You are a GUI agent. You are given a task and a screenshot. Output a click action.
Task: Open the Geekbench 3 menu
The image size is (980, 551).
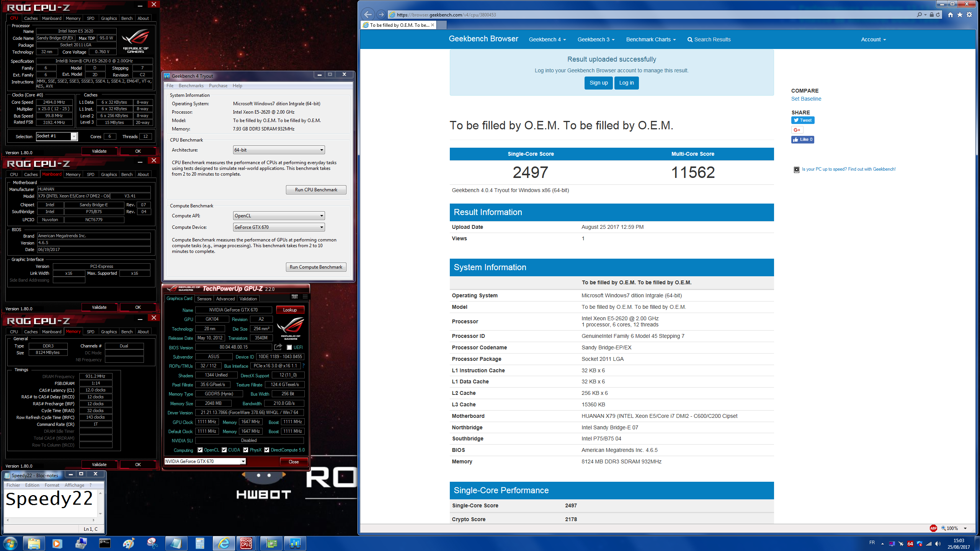pos(596,39)
